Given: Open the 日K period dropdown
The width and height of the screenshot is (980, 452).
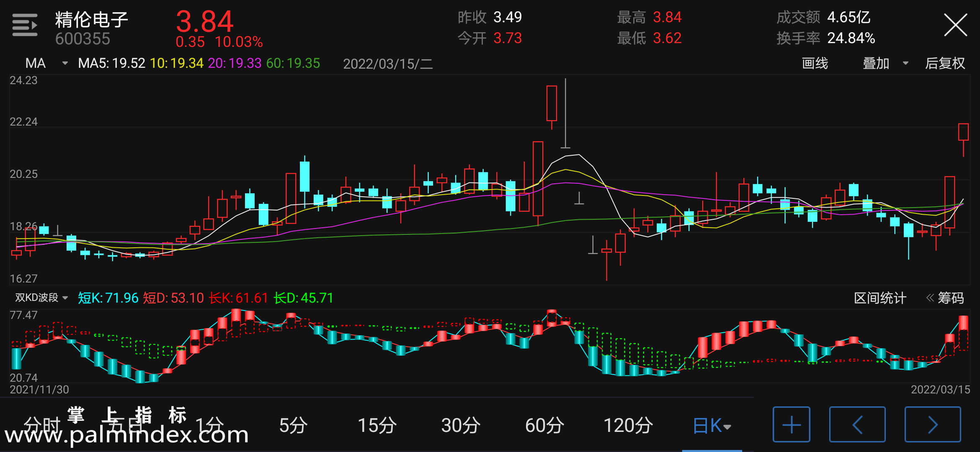Looking at the screenshot, I should pyautogui.click(x=712, y=426).
